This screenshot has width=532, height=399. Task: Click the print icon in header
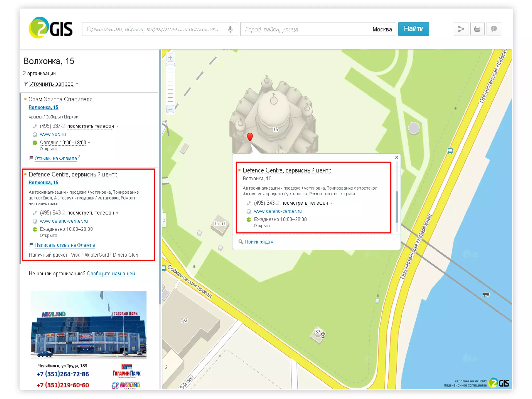click(x=477, y=29)
